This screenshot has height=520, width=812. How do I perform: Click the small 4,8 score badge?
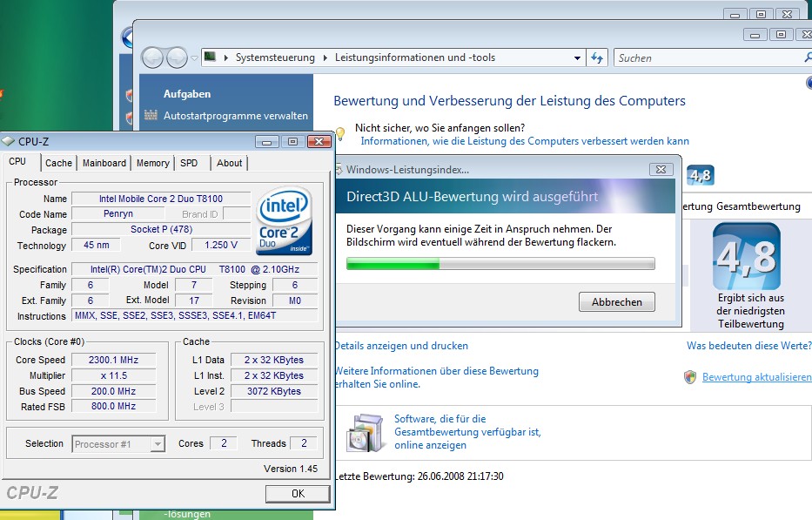701,175
